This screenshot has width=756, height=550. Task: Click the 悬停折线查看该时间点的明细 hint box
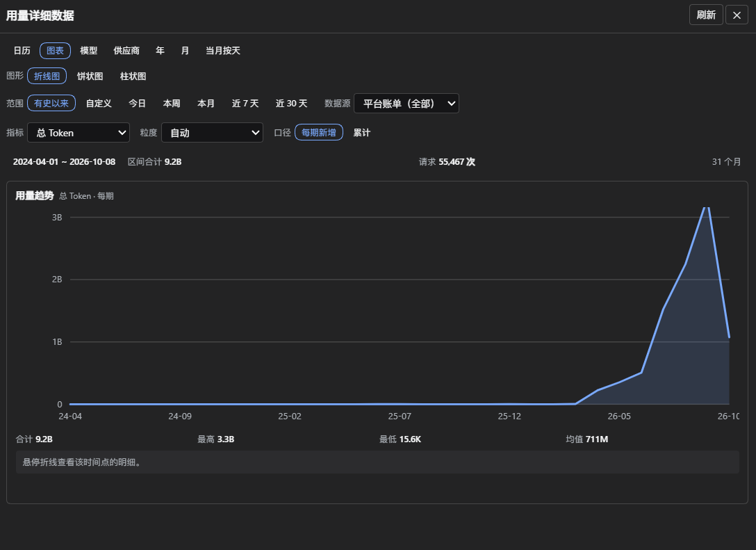click(x=377, y=462)
